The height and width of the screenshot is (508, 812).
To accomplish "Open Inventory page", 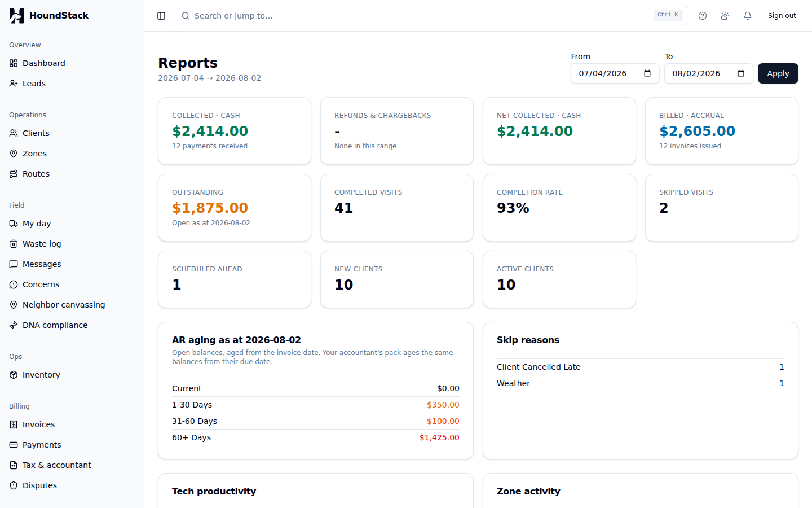I will [x=72, y=375].
